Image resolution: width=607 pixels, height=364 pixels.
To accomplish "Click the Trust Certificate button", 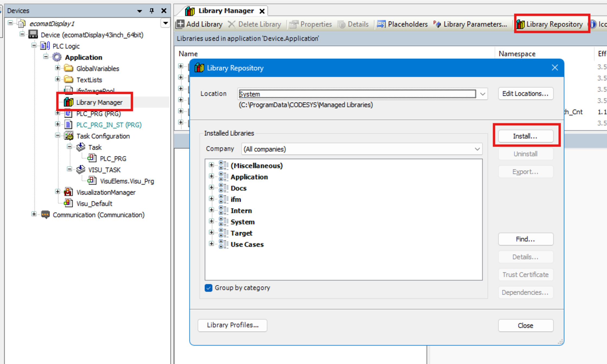I will [525, 275].
